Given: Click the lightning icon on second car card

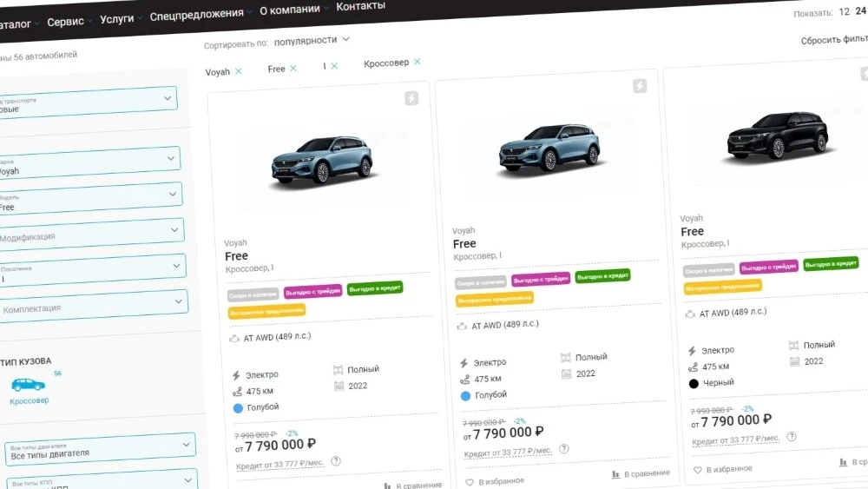Looking at the screenshot, I should 640,86.
